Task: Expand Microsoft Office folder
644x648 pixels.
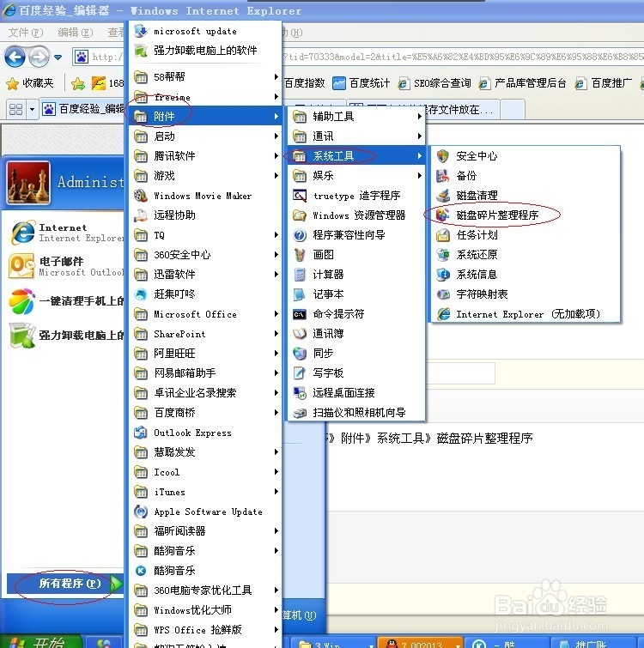Action: (205, 314)
